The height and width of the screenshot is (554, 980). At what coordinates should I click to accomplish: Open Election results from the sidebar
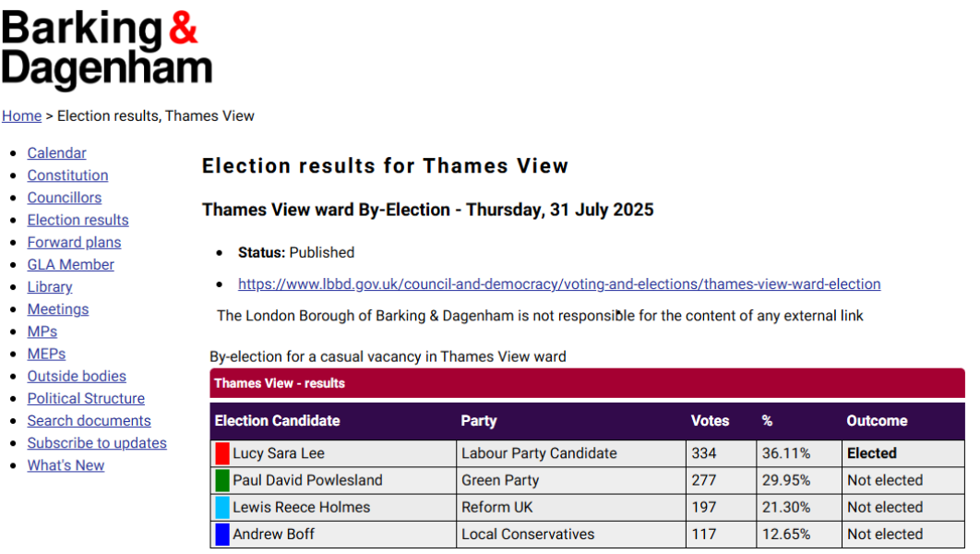(78, 220)
